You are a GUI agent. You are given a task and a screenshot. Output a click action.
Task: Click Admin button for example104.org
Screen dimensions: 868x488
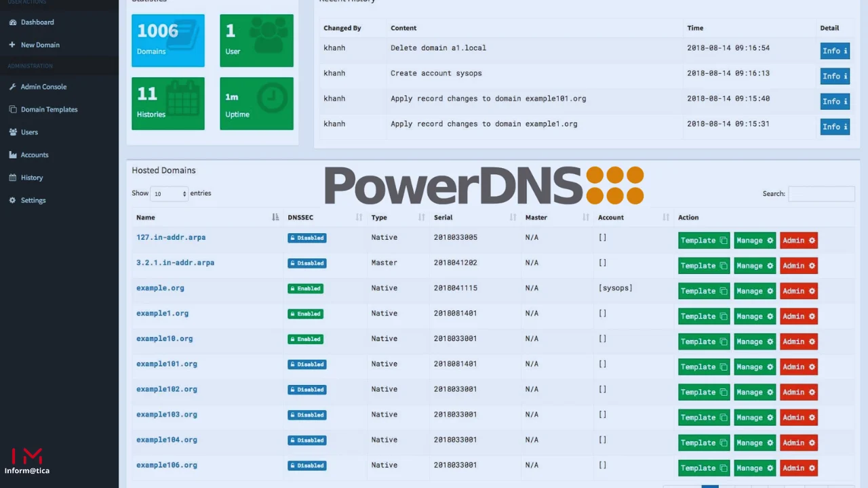point(799,443)
